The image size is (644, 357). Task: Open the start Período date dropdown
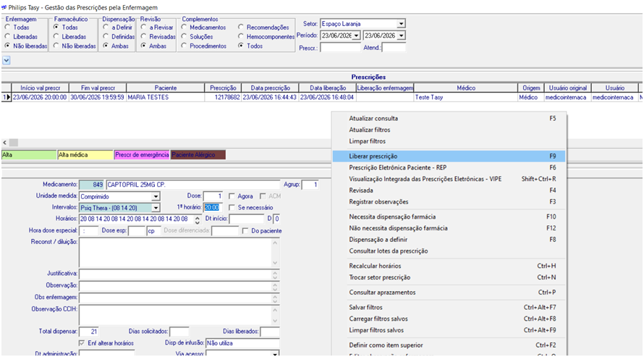(356, 35)
